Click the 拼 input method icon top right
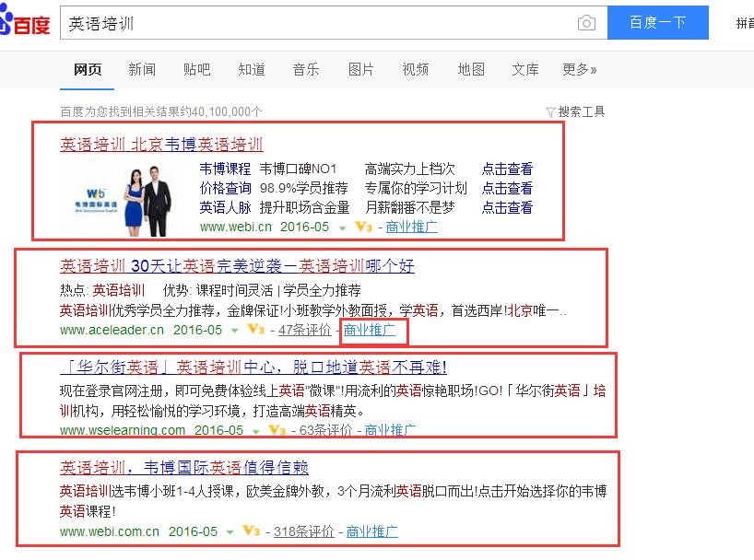The image size is (754, 560). point(743,20)
